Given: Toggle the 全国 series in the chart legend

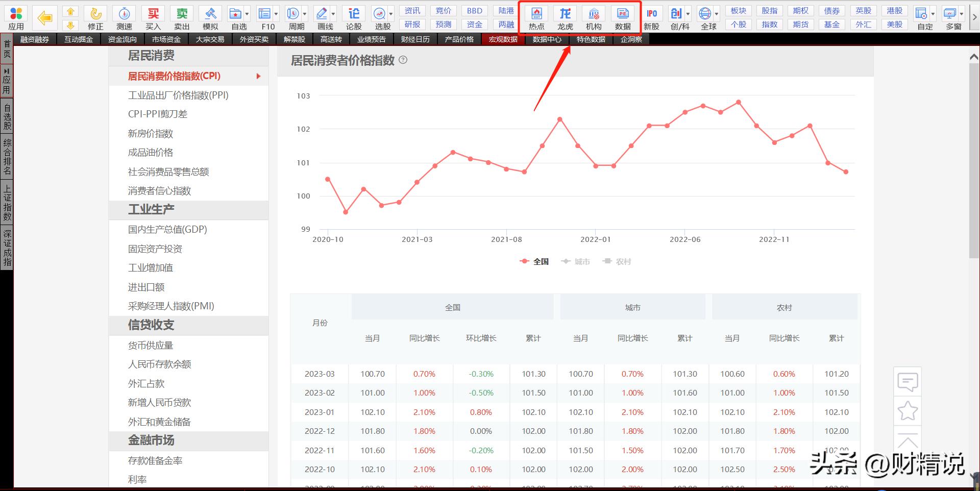Looking at the screenshot, I should (x=534, y=261).
